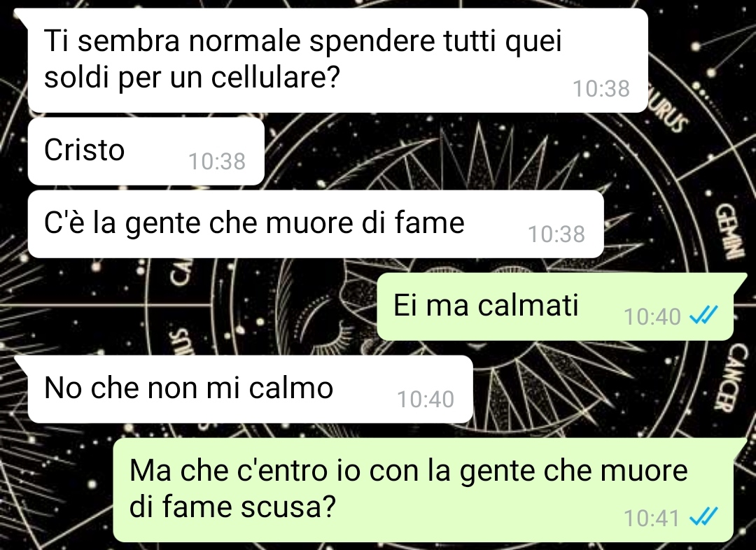Select the "No che non mi calmo" message
This screenshot has height=550, width=756.
(x=250, y=389)
